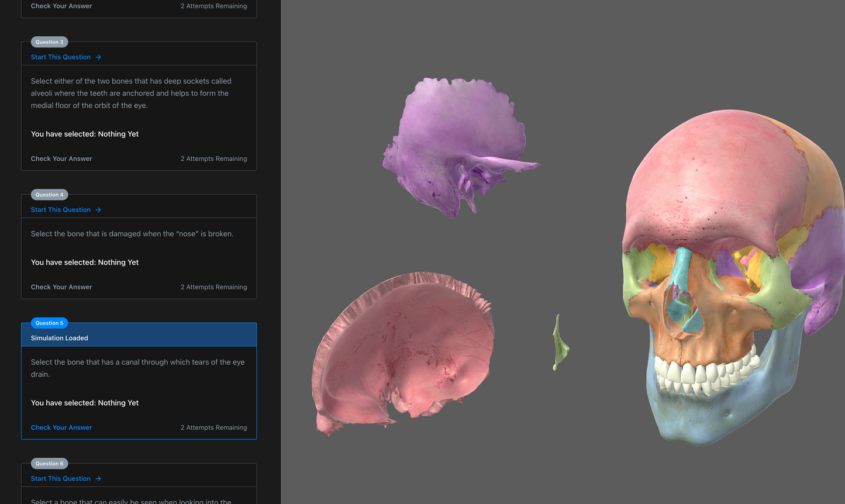Click the arrow icon beside Question 4's start link
This screenshot has width=845, height=504.
point(99,209)
